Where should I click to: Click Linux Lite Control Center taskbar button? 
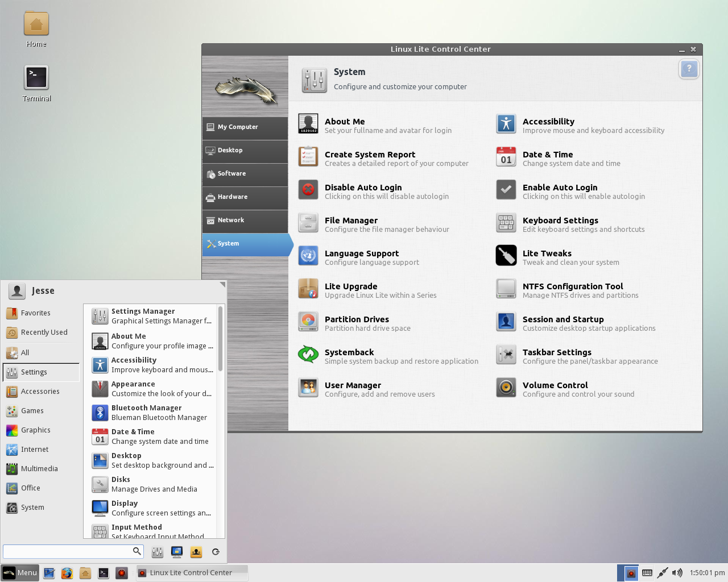192,573
